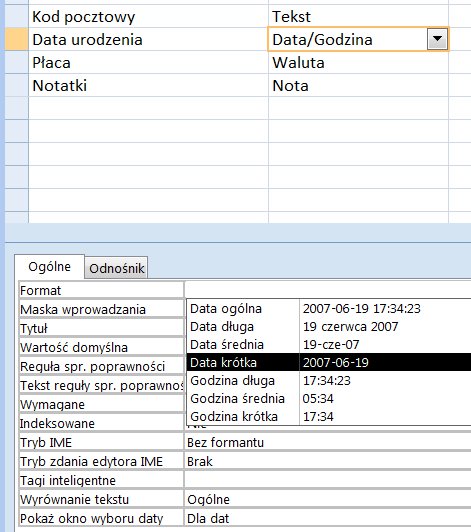Click the Wartość domyślna property label

[x=101, y=347]
